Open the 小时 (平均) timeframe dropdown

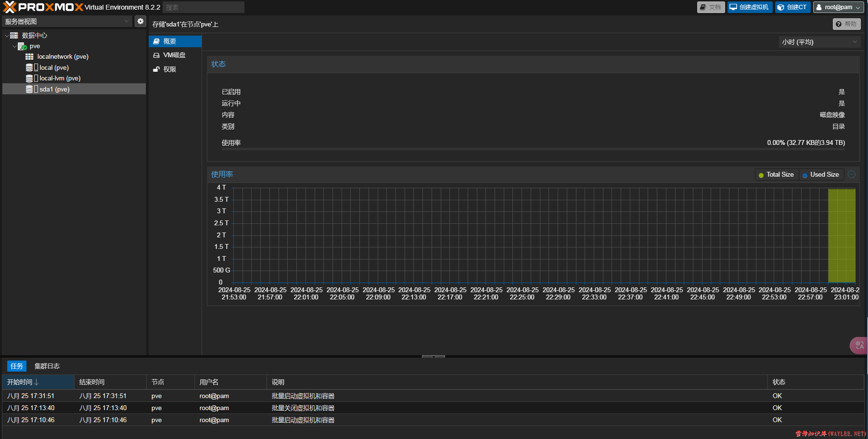coord(819,42)
